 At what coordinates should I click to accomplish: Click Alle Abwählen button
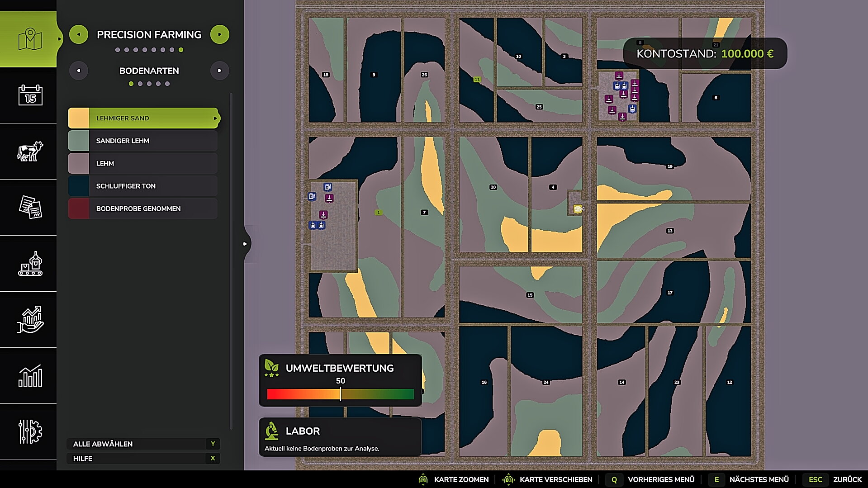point(143,444)
